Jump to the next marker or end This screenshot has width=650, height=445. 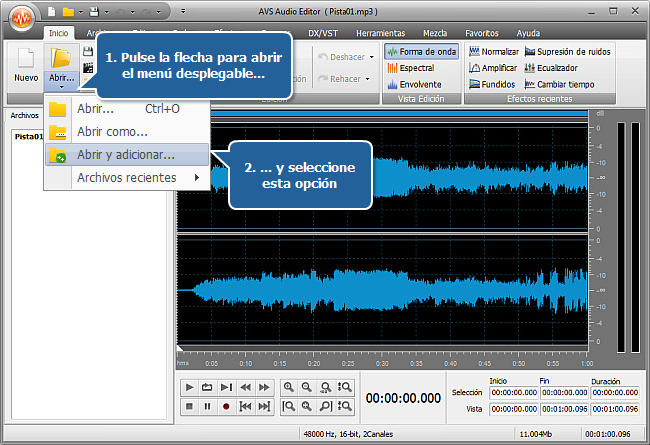(264, 406)
